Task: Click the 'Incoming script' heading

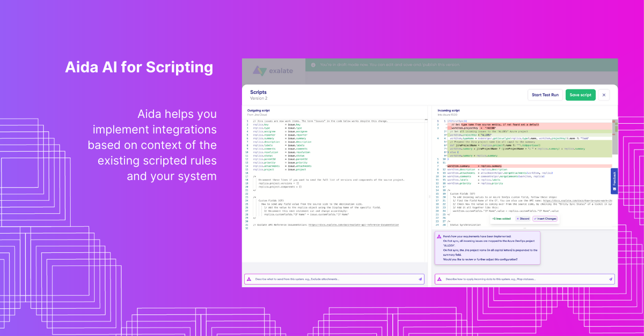Action: (449, 110)
